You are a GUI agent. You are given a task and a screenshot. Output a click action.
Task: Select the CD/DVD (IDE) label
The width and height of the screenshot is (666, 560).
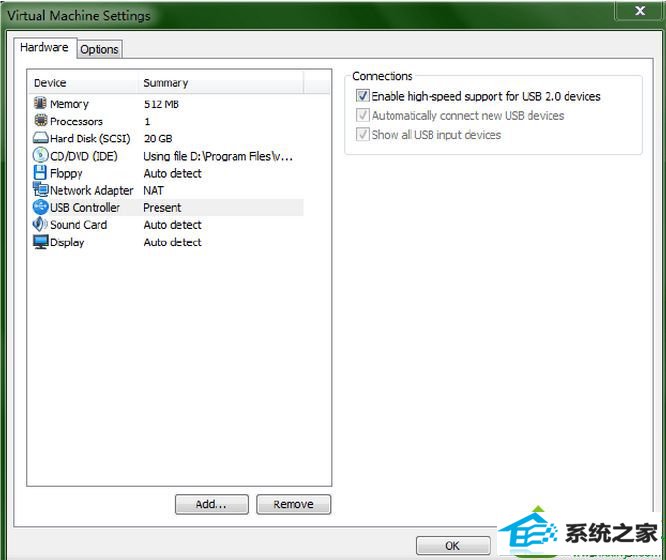click(x=84, y=156)
